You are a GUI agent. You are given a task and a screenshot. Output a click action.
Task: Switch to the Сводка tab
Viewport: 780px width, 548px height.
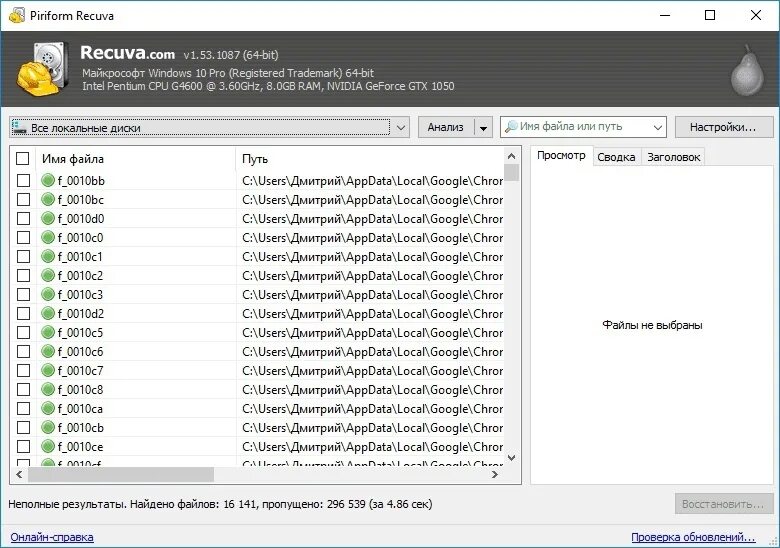tap(616, 157)
